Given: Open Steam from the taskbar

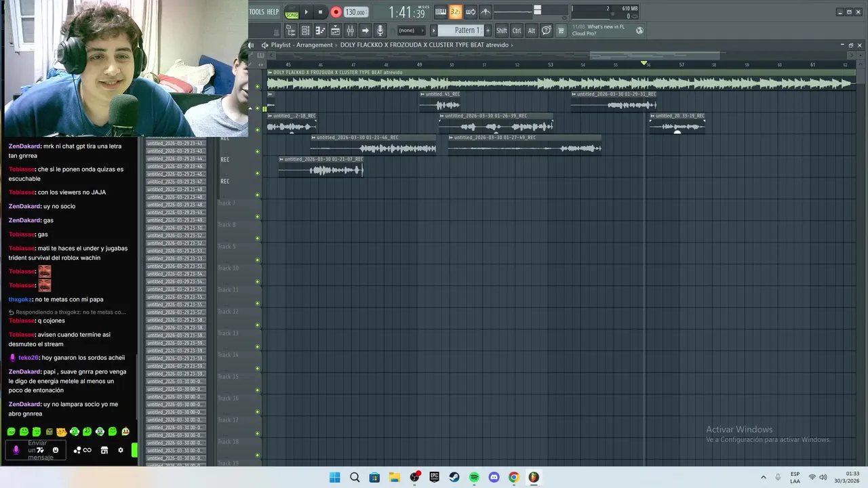Looking at the screenshot, I should click(454, 477).
